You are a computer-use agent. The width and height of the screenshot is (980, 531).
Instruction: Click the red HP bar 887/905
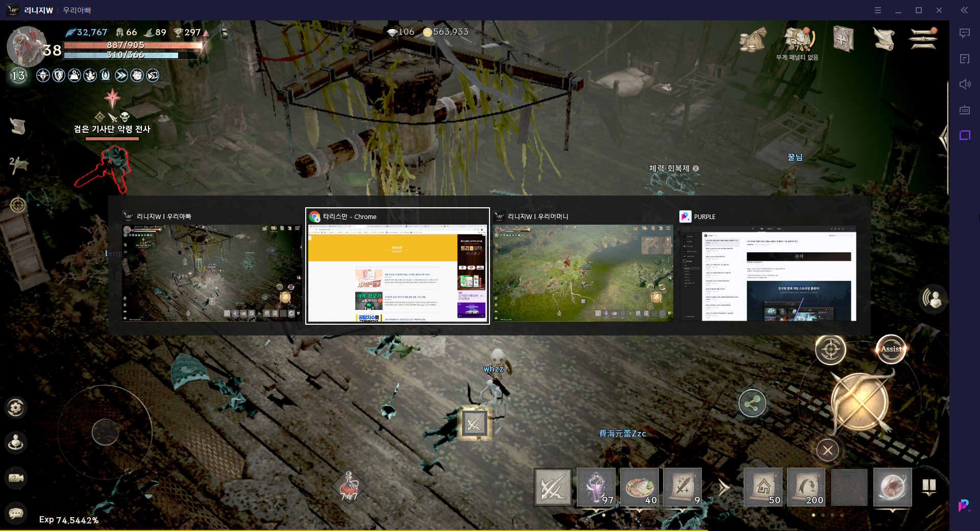click(x=133, y=45)
